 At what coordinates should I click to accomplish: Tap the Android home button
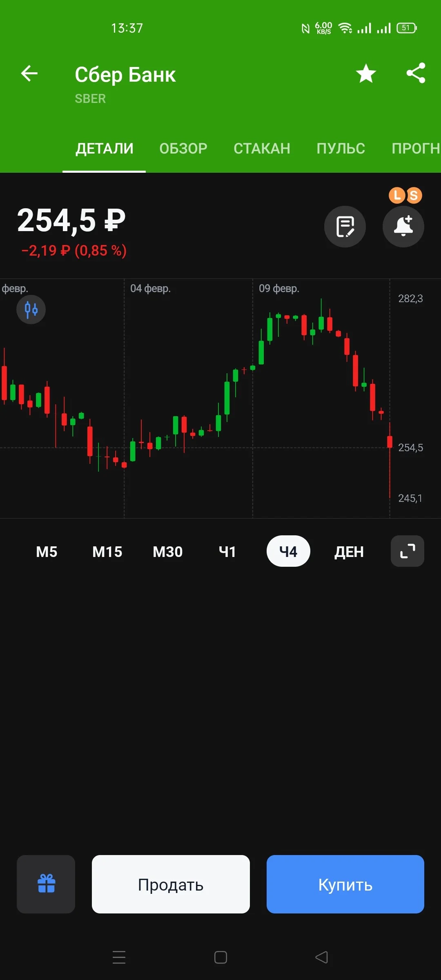[220, 957]
